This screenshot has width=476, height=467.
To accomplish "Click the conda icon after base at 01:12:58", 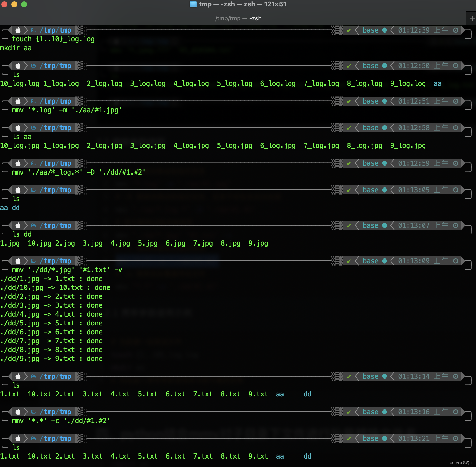I will [384, 128].
